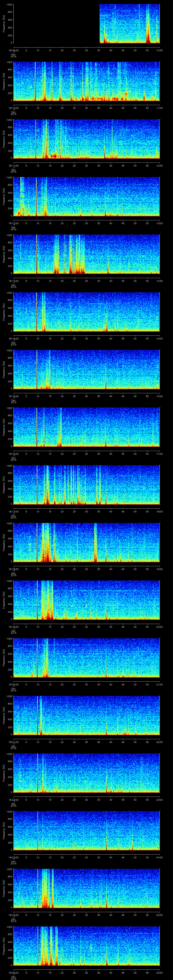The image size is (173, 980).
Task: Click the 18:09:00 time axis label
Action: pos(13,50)
